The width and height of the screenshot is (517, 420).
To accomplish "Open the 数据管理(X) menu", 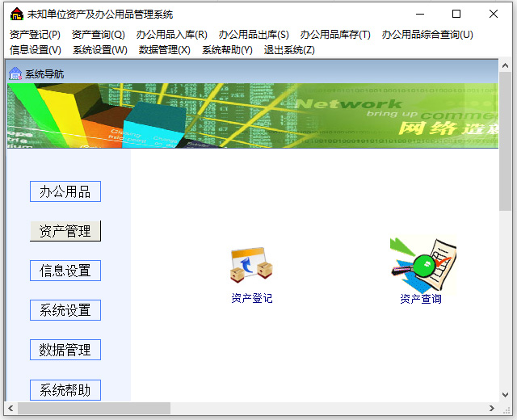I will 165,50.
